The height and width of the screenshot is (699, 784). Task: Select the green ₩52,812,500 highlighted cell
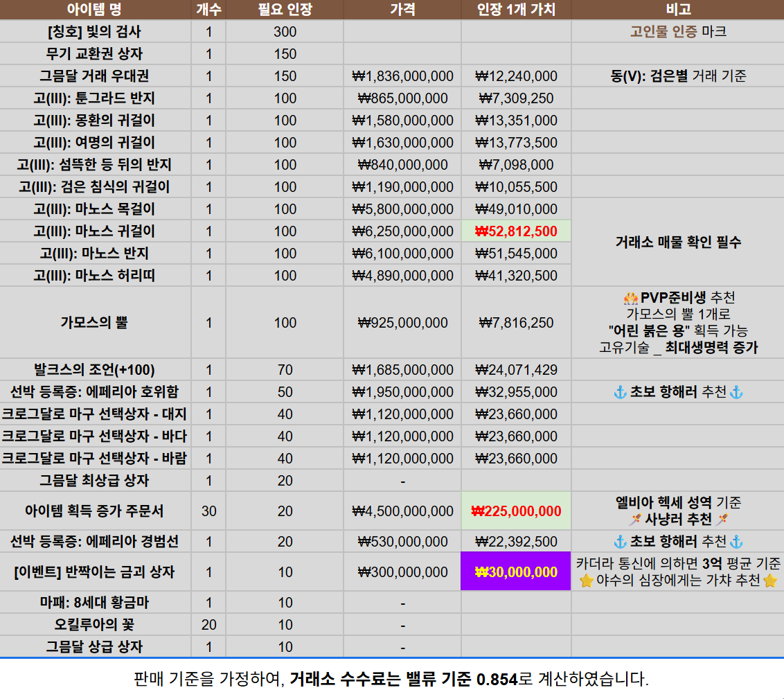tap(516, 231)
